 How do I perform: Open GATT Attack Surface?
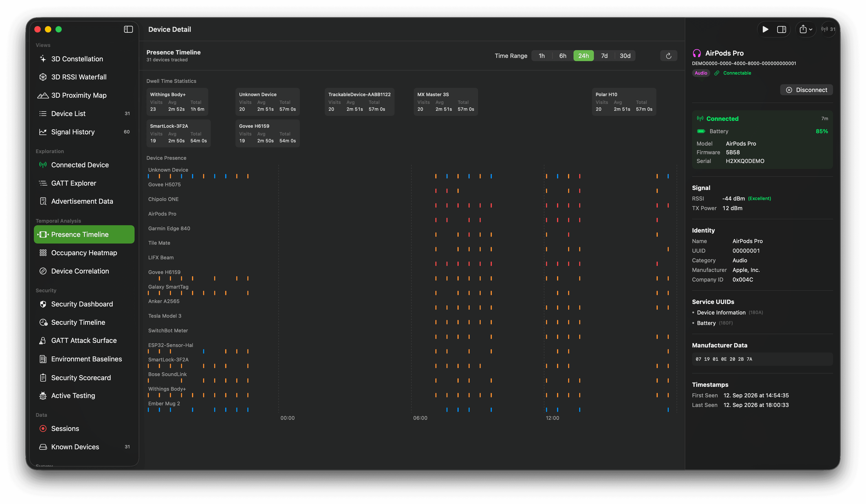84,340
